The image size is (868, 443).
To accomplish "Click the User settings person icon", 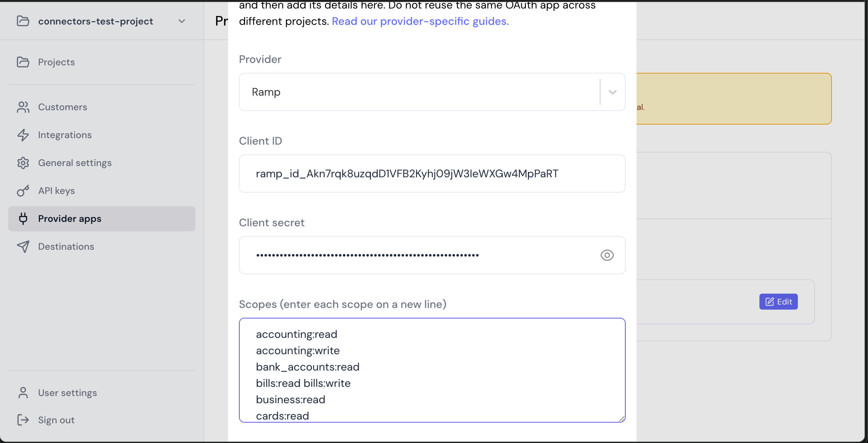I will pos(23,393).
